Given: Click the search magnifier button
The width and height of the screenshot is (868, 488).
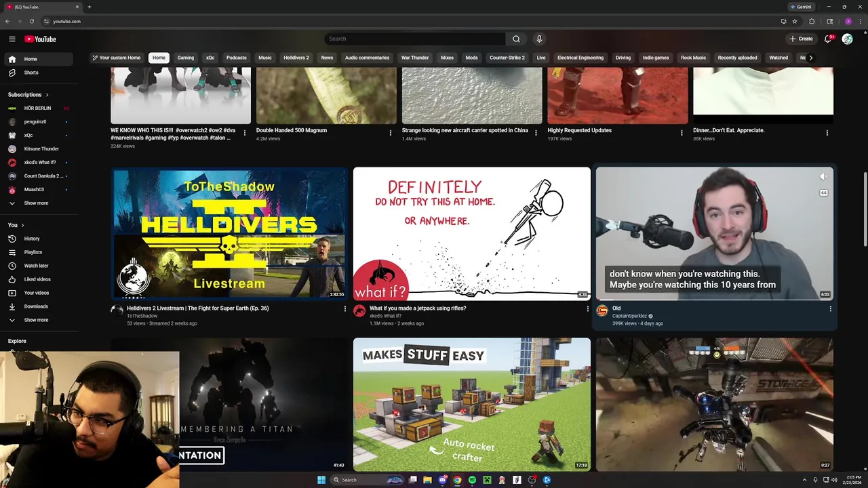Looking at the screenshot, I should tap(516, 39).
